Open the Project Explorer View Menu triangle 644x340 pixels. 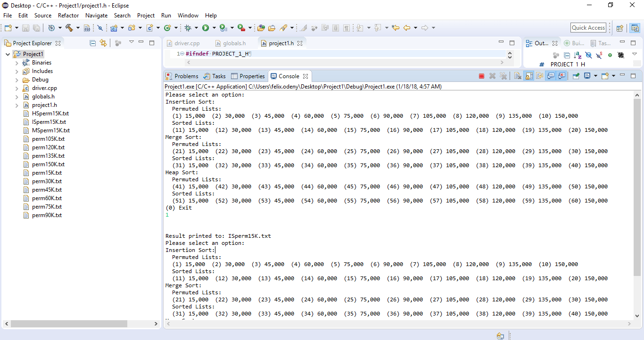[x=132, y=42]
